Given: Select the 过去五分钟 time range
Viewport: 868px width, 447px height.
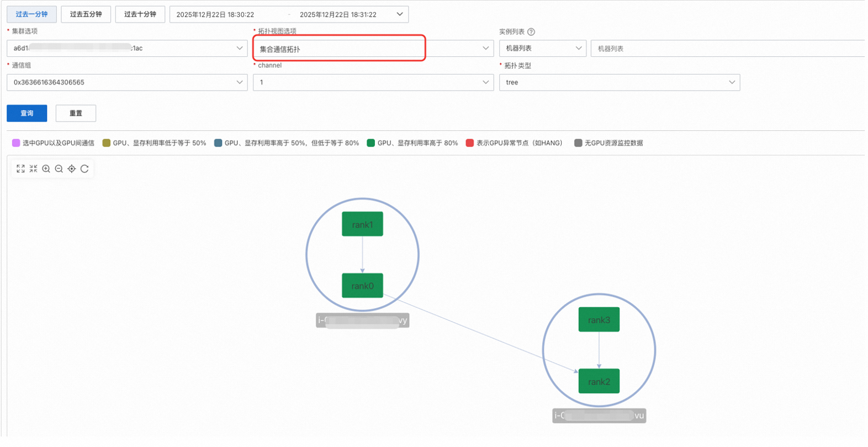Looking at the screenshot, I should point(86,14).
